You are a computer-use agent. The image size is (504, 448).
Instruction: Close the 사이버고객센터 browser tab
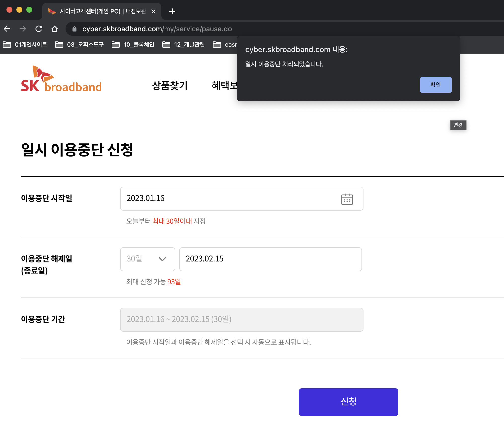click(x=153, y=11)
